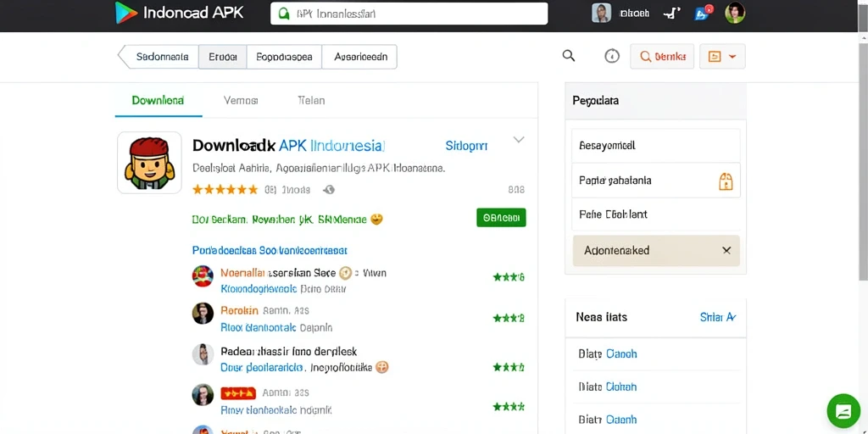
Task: Click the green download button
Action: tap(501, 218)
